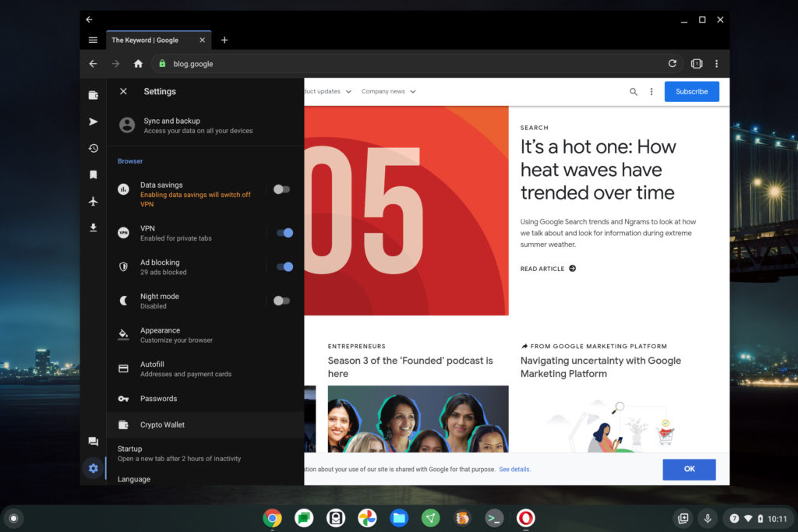Reload the current page
The width and height of the screenshot is (798, 532).
click(x=673, y=64)
